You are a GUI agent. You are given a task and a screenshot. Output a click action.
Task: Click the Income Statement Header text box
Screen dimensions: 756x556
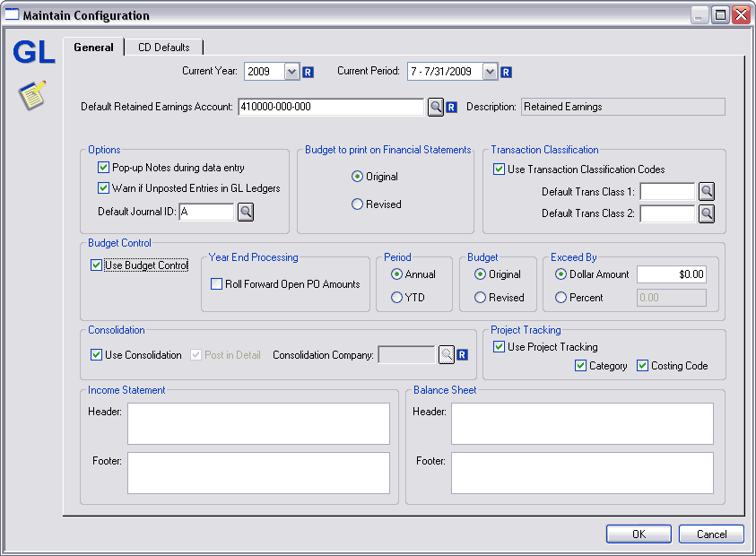(258, 423)
